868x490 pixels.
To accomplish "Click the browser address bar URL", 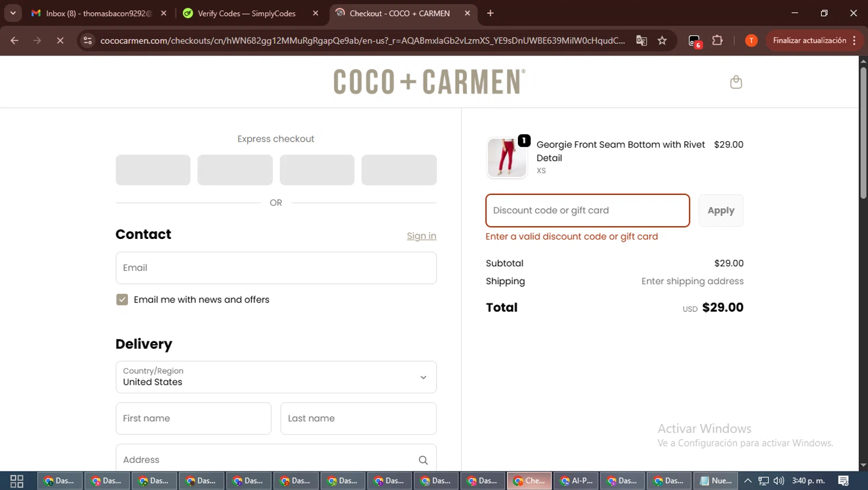I will click(362, 40).
